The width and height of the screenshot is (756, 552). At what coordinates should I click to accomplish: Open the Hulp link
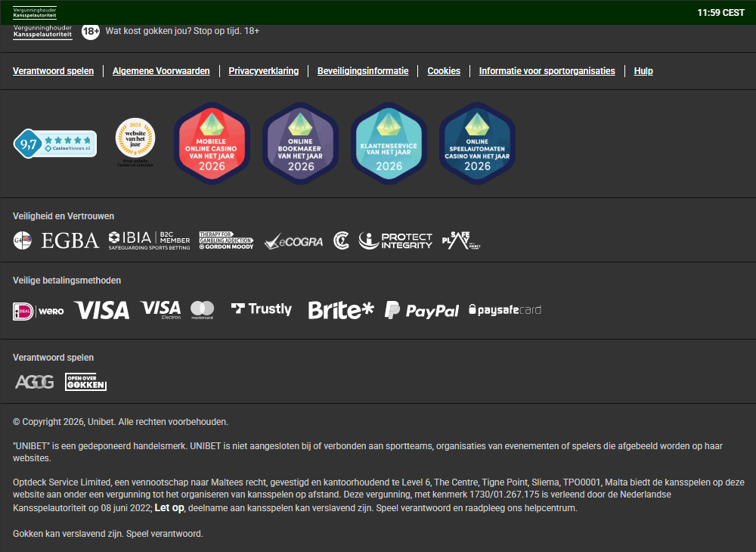643,71
